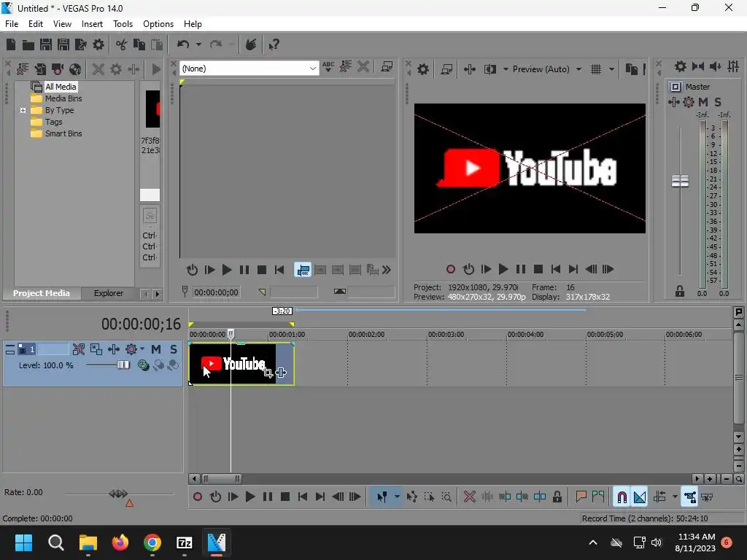This screenshot has height=560, width=747.
Task: Toggle Enable Snapping magnet button
Action: (x=622, y=497)
